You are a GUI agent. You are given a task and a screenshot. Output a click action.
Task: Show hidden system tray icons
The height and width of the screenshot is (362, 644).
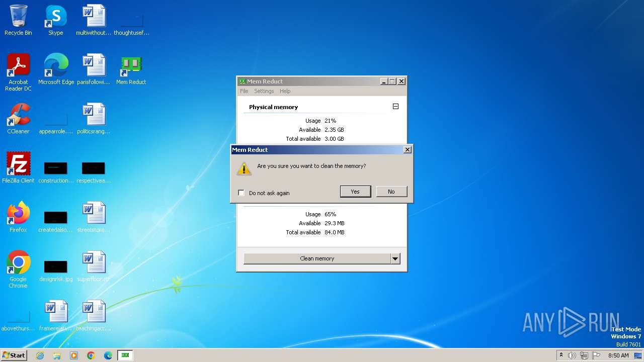click(x=561, y=355)
